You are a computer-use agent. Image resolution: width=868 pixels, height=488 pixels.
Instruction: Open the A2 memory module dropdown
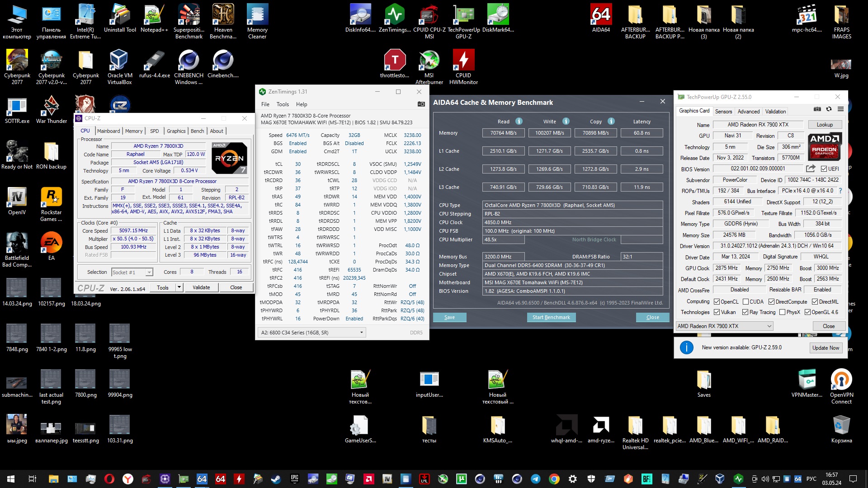(361, 333)
